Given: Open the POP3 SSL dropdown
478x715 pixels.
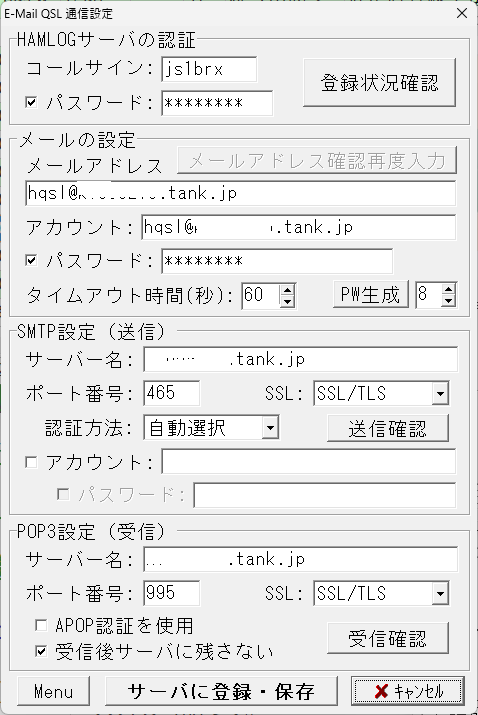Looking at the screenshot, I should [440, 593].
